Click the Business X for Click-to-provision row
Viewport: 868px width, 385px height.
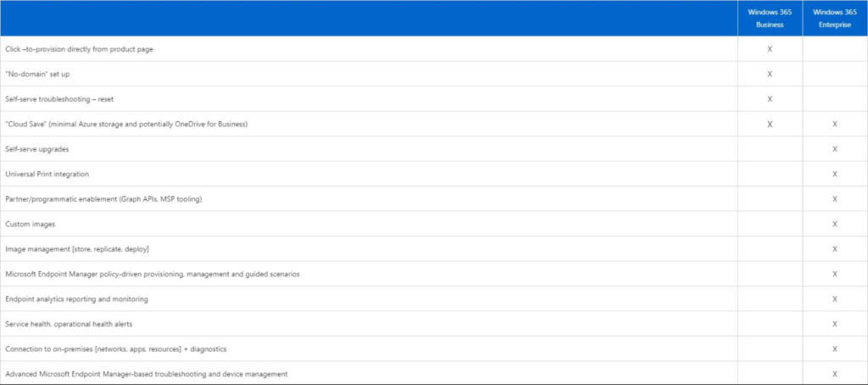tap(770, 48)
